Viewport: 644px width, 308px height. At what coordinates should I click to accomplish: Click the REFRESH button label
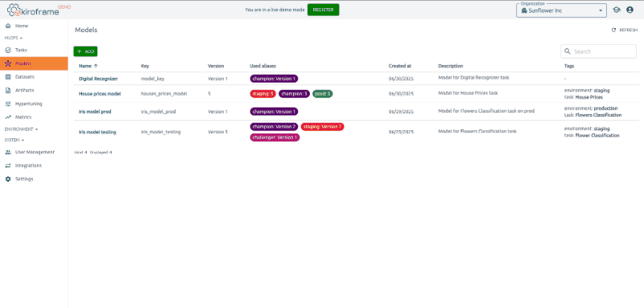click(x=629, y=30)
